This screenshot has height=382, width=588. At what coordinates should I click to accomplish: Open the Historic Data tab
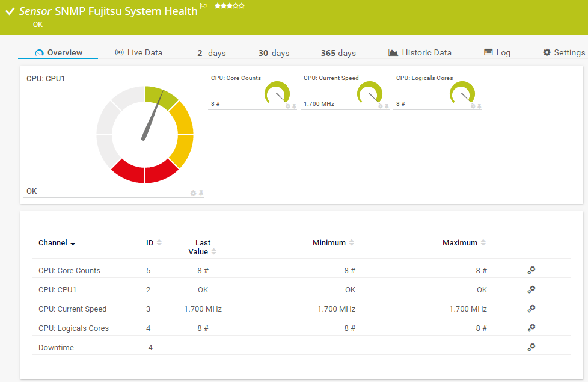(x=420, y=53)
